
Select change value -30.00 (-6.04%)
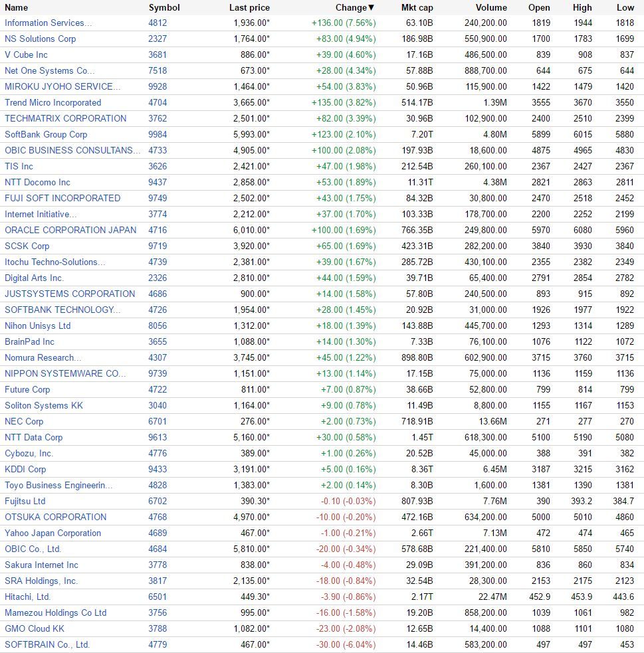(346, 644)
